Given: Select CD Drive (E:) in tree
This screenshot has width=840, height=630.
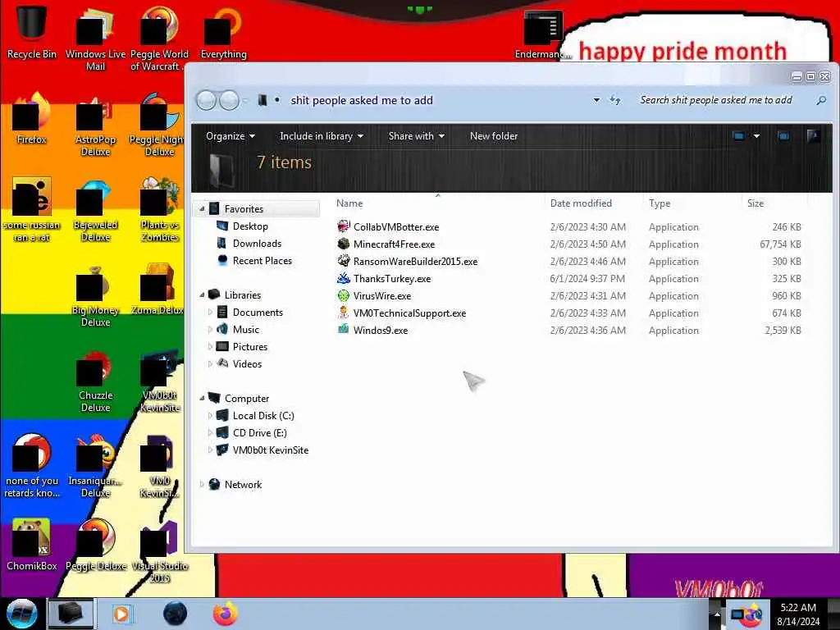Looking at the screenshot, I should pos(259,432).
